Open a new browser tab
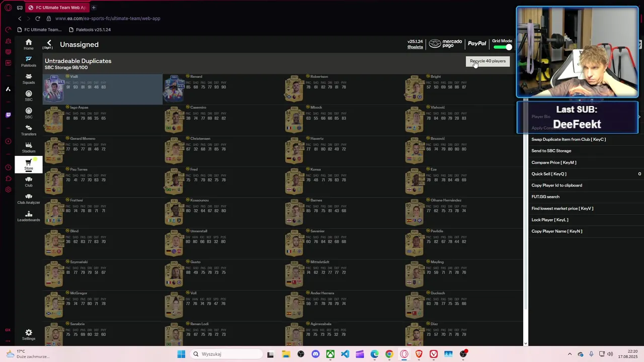The image size is (644, 362). (x=94, y=8)
